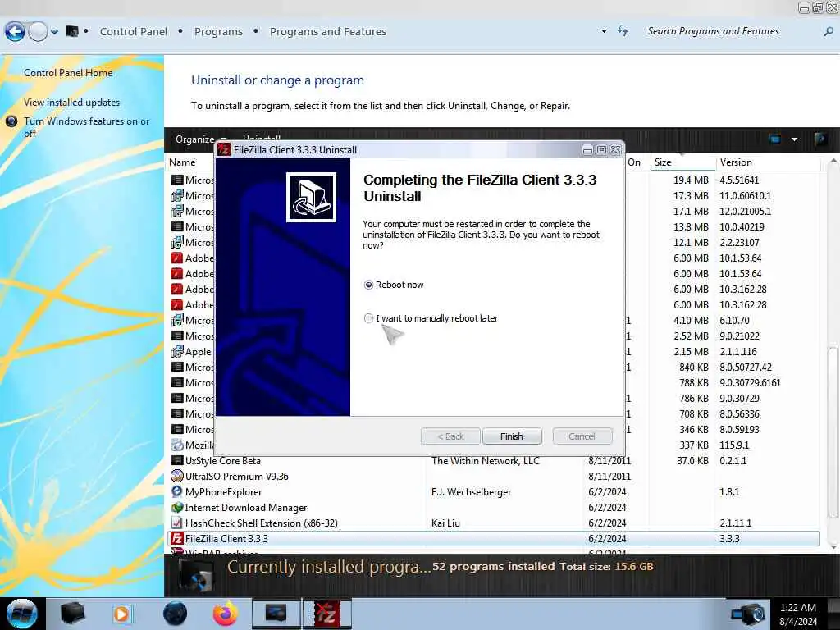
Task: Sort by the Size column header
Action: point(682,162)
